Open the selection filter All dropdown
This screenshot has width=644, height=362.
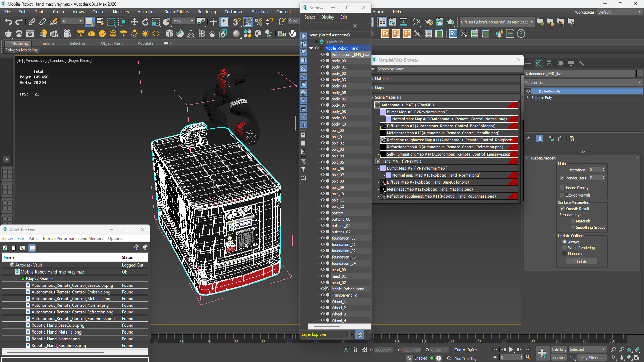[x=72, y=21]
